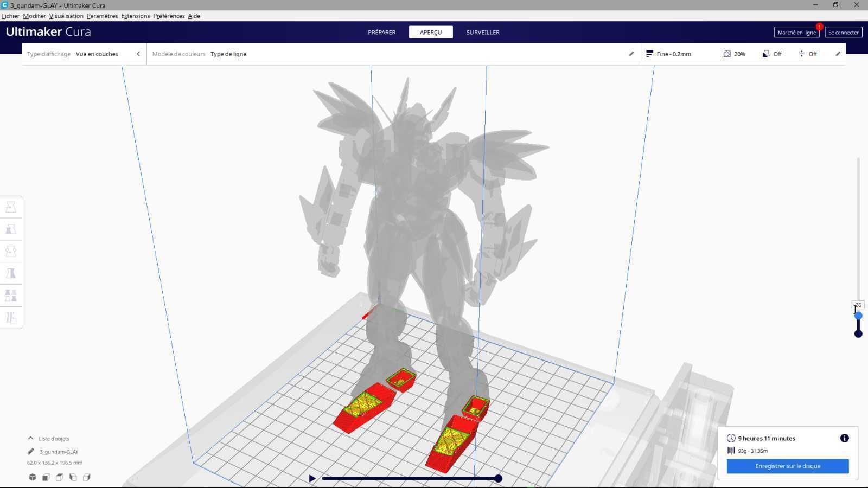Image resolution: width=868 pixels, height=488 pixels.
Task: Click Enregistrer sur le disque
Action: coord(788,466)
